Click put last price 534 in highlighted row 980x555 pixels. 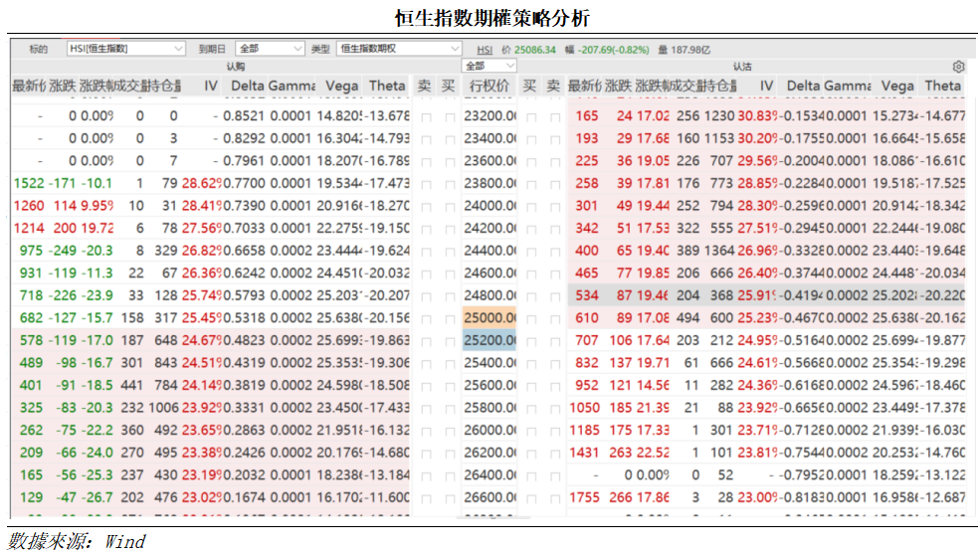pos(587,295)
